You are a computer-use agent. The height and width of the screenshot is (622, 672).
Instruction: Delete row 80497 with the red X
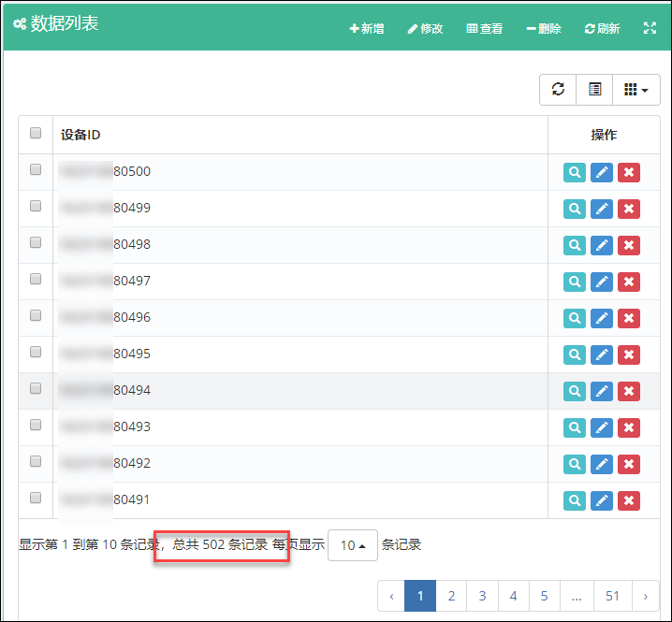[629, 282]
